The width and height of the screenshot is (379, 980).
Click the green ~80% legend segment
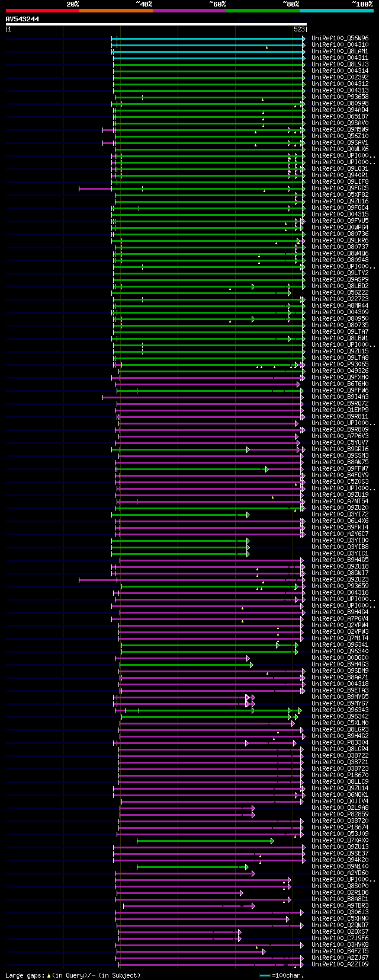(x=262, y=11)
